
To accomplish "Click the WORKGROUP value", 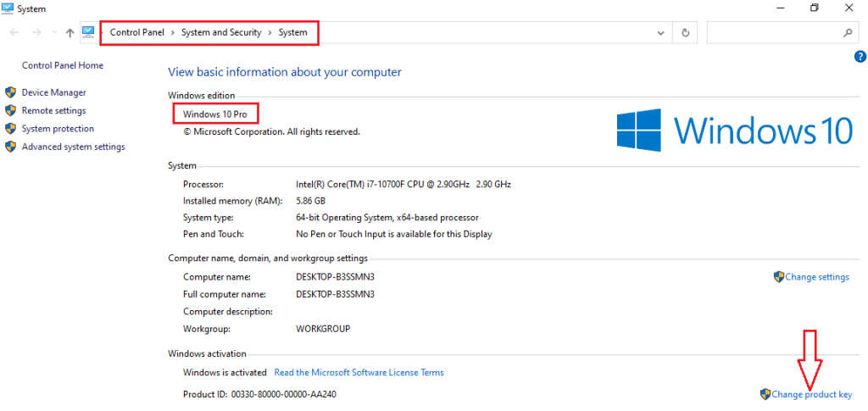I will pos(323,329).
